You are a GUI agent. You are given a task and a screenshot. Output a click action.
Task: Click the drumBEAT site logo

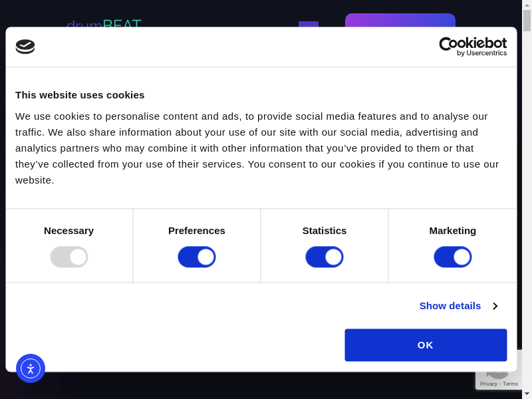[x=104, y=23]
